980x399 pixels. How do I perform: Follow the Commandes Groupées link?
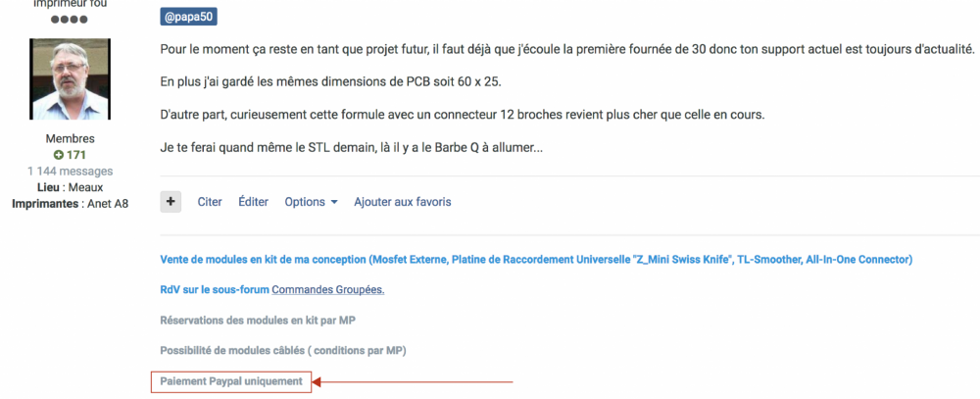point(327,290)
